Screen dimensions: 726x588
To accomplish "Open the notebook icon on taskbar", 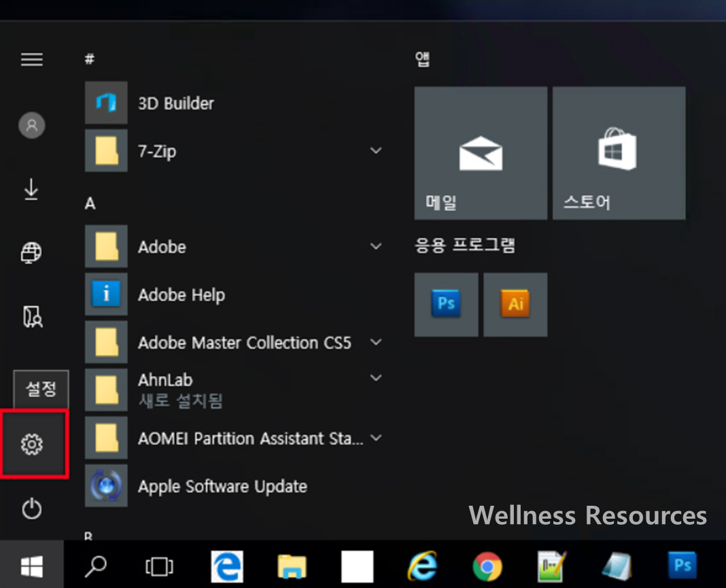I will point(617,566).
